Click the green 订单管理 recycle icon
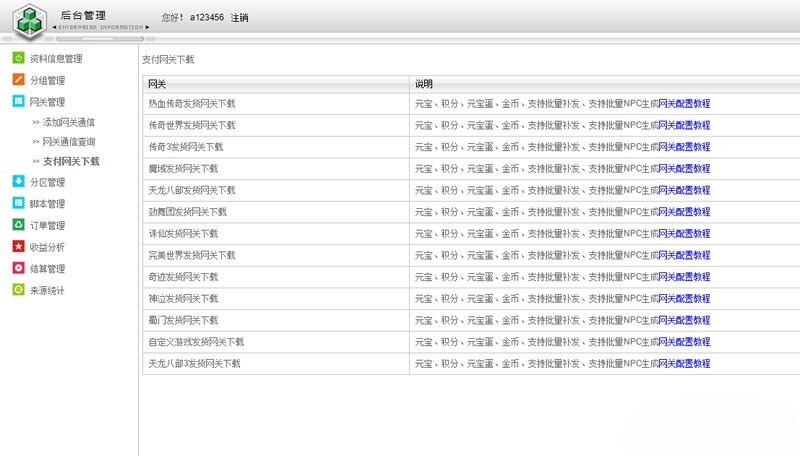The height and width of the screenshot is (456, 800). (x=18, y=225)
